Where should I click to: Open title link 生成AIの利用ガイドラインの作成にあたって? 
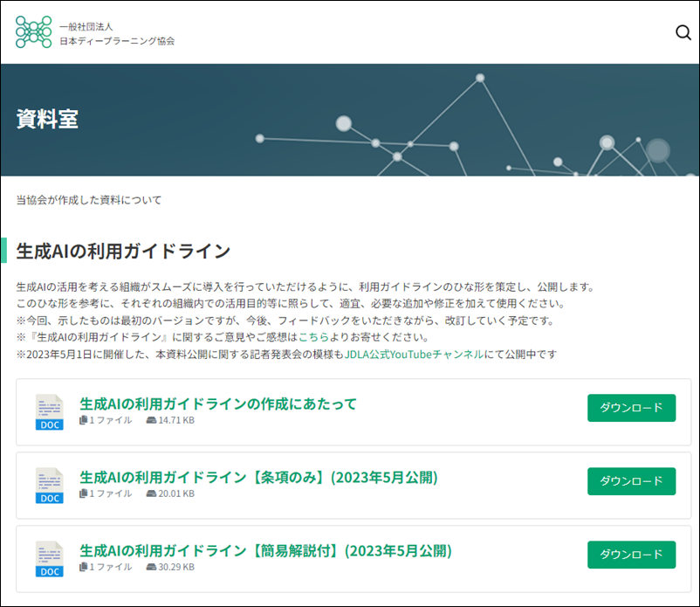[218, 404]
